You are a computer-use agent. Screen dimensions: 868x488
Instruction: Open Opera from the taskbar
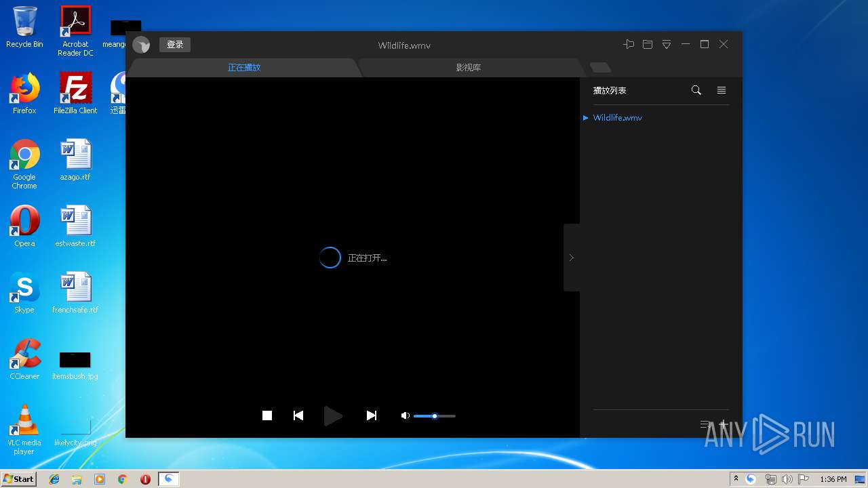145,479
